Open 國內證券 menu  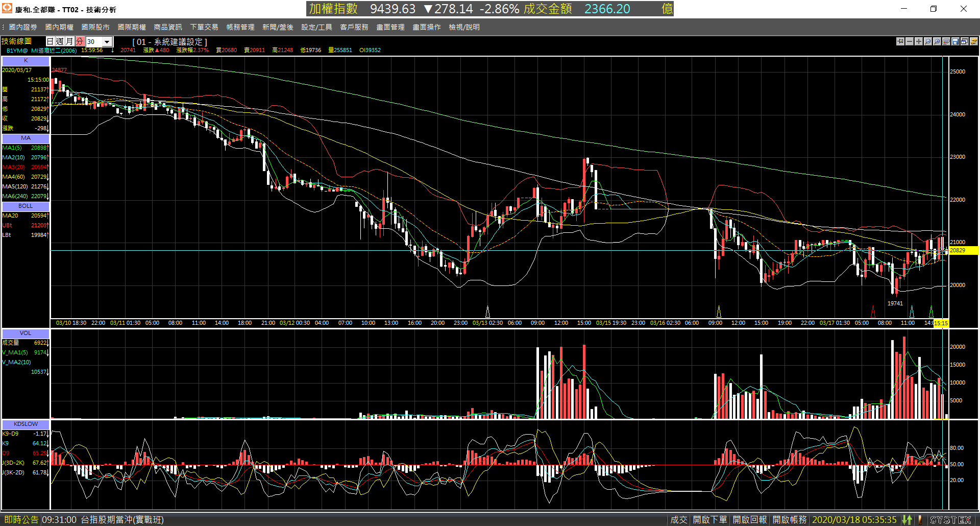(23, 27)
